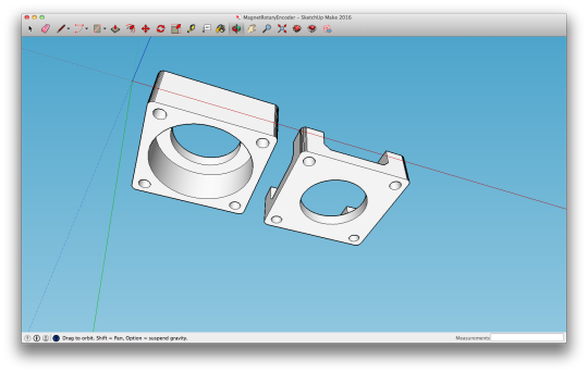Screen dimensions: 588x373
Task: Activate the Paint Bucket tool
Action: tap(221, 29)
